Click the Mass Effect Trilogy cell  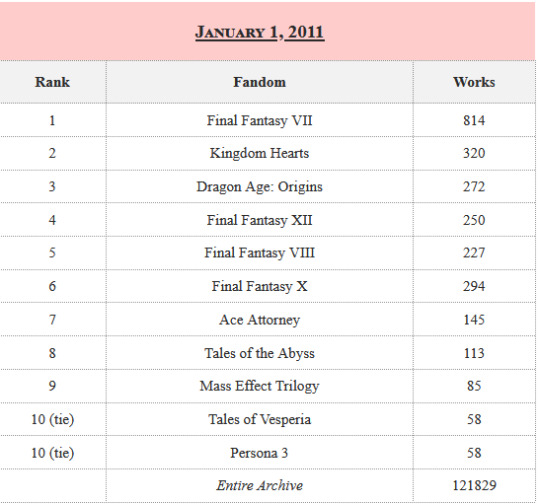(260, 386)
